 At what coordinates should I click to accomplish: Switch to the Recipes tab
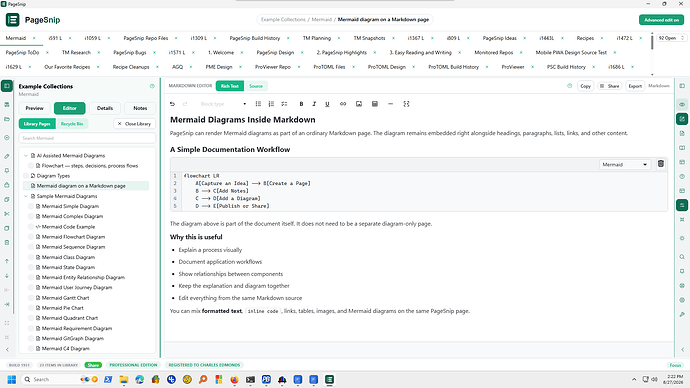pos(585,38)
